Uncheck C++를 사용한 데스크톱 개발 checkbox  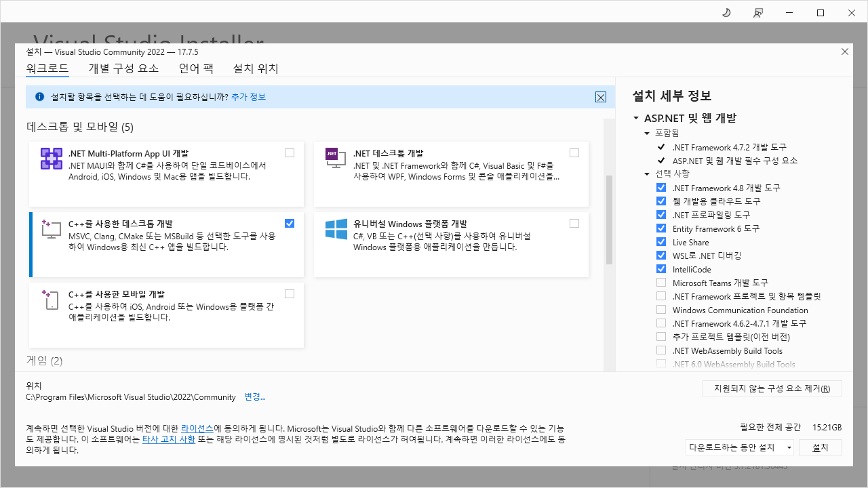pos(290,223)
